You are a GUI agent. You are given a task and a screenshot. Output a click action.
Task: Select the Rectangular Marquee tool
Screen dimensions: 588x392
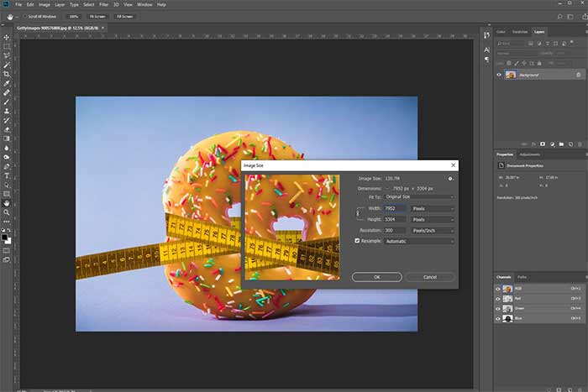pos(6,46)
